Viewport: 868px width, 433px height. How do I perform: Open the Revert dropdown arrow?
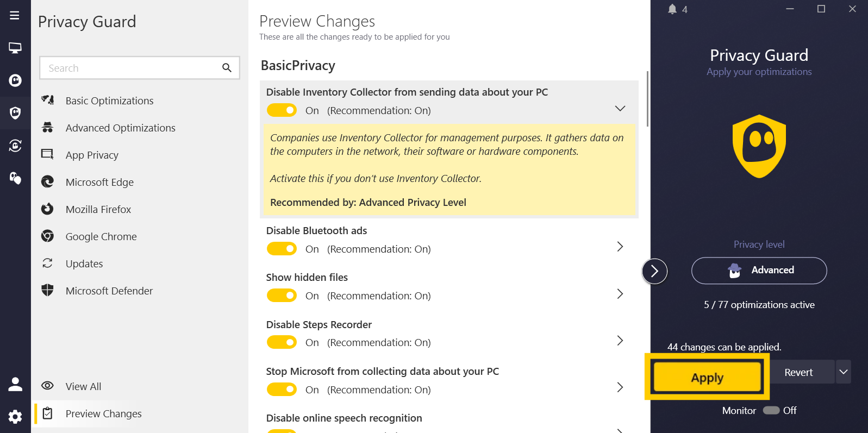[x=844, y=372]
